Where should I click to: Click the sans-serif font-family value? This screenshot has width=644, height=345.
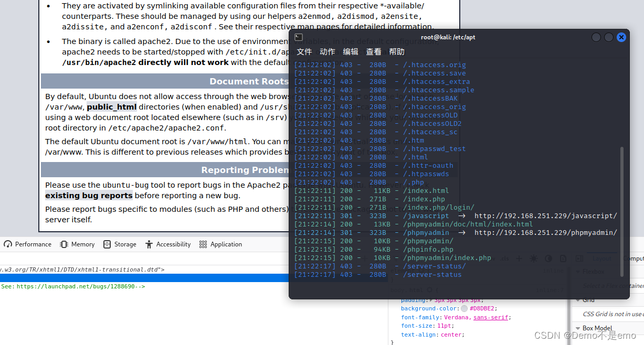(x=491, y=317)
